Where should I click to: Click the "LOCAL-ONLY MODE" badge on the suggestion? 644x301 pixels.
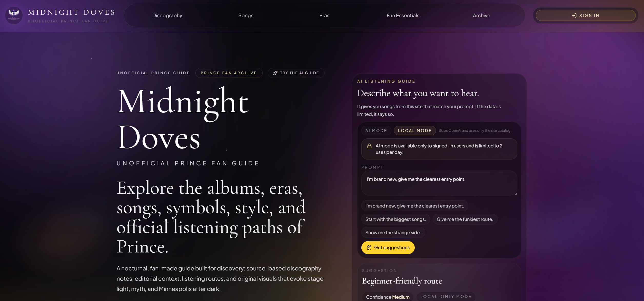tap(445, 297)
